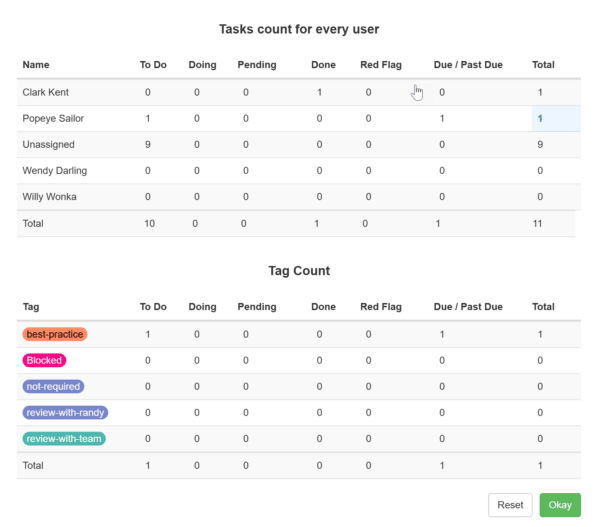600x527 pixels.
Task: Select the review-with-randy tag
Action: 65,412
